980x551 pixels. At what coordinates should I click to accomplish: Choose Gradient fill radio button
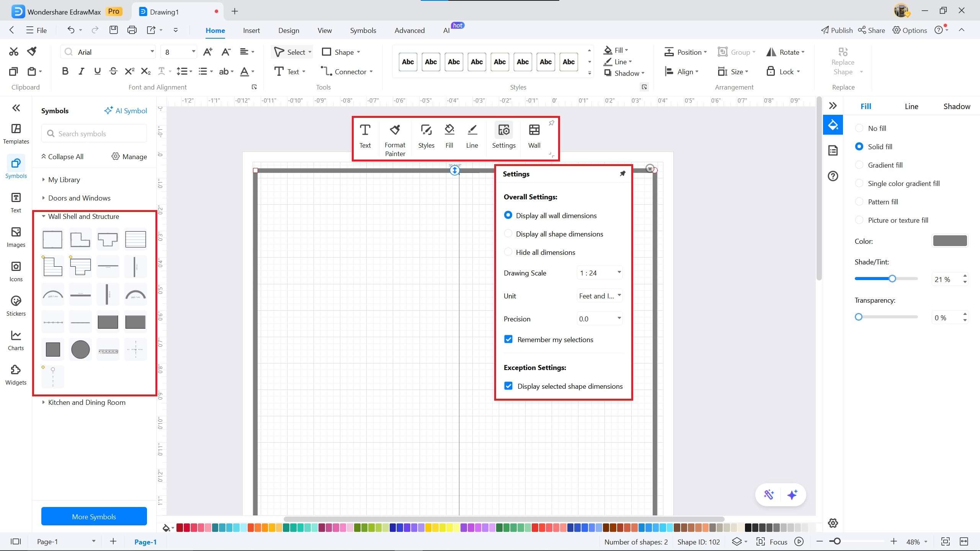(x=859, y=165)
